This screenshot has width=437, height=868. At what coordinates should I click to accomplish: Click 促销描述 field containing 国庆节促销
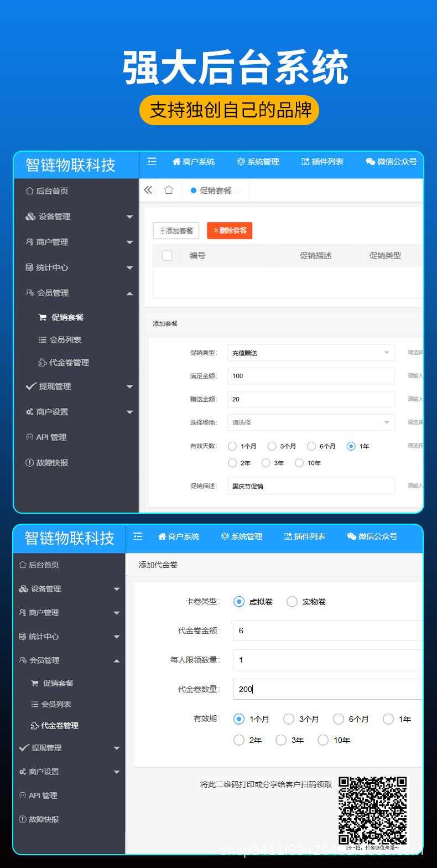click(x=311, y=486)
